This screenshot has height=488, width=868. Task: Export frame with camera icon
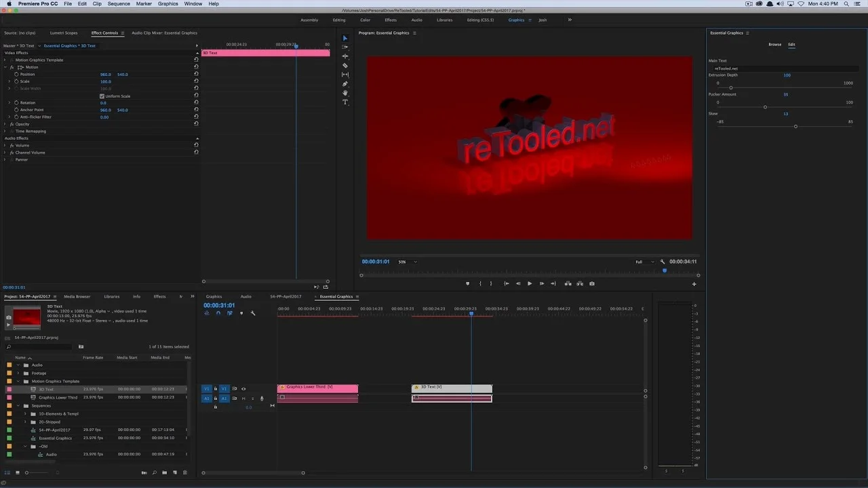592,284
